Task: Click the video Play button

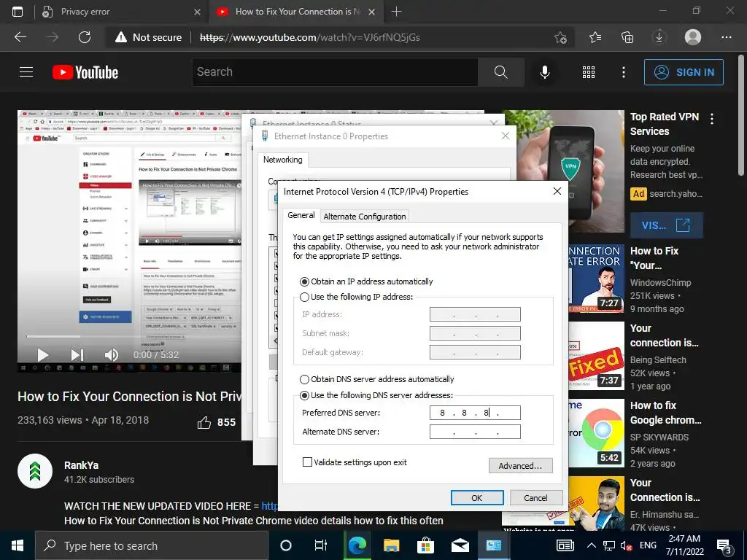Action: [43, 355]
